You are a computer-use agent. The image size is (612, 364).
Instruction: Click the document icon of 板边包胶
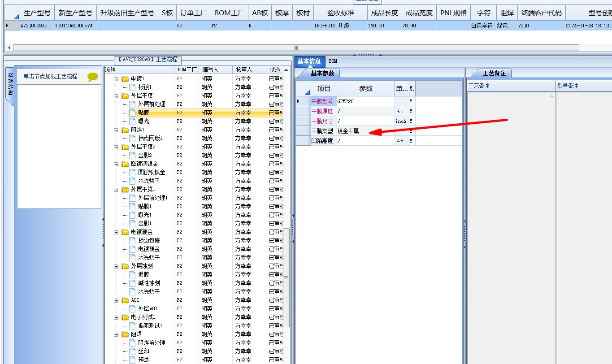132,240
